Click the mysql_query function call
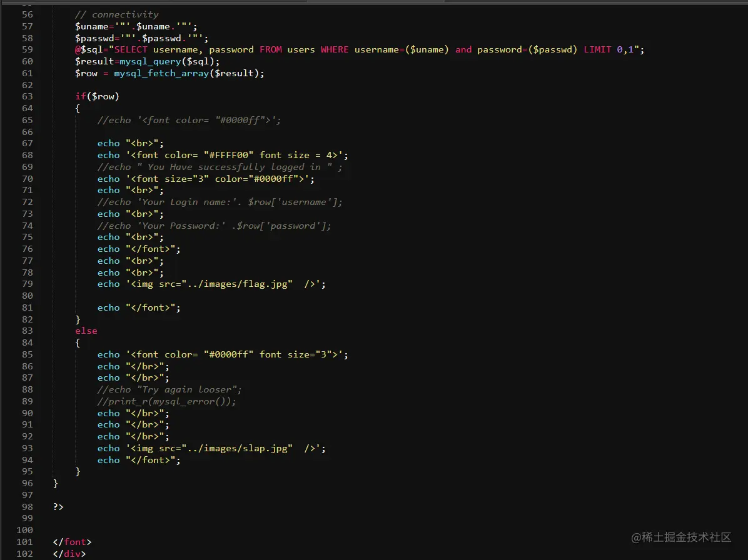This screenshot has height=560, width=748. pos(150,61)
